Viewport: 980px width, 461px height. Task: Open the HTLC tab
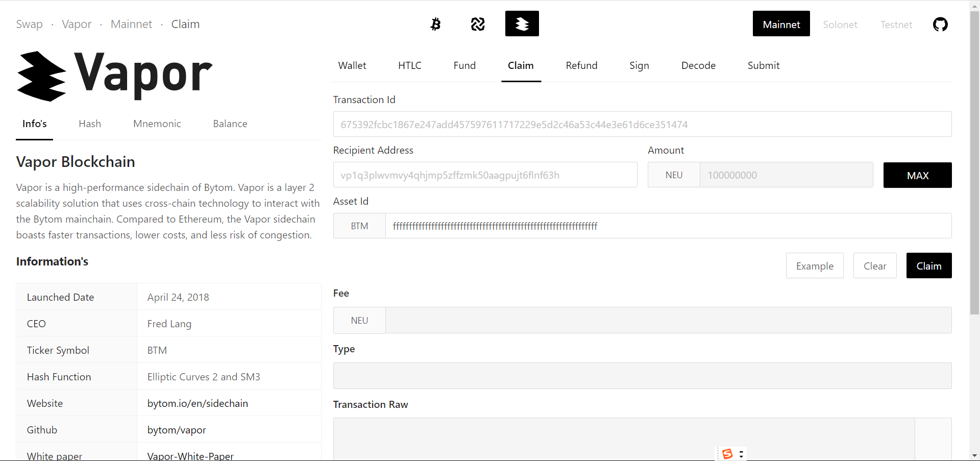tap(410, 65)
